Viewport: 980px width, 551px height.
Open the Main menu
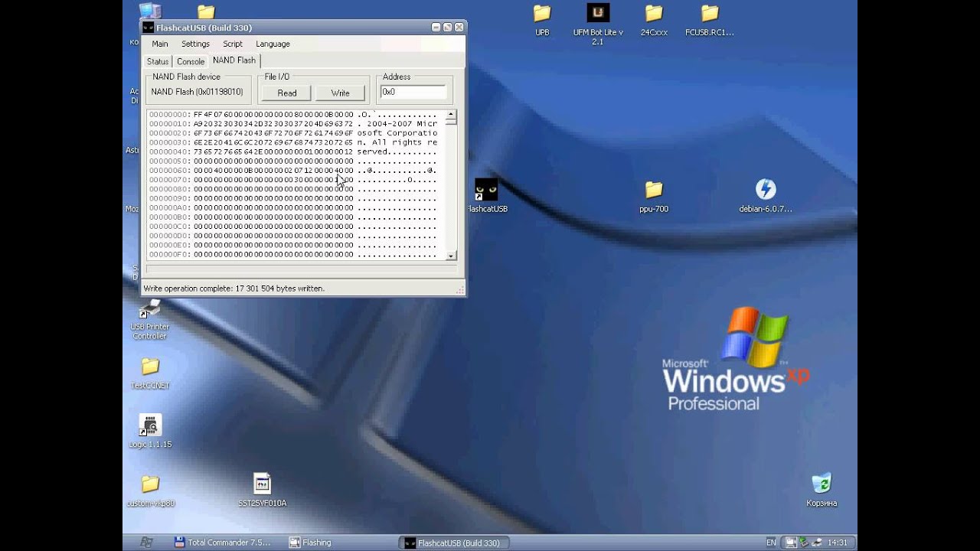[160, 44]
